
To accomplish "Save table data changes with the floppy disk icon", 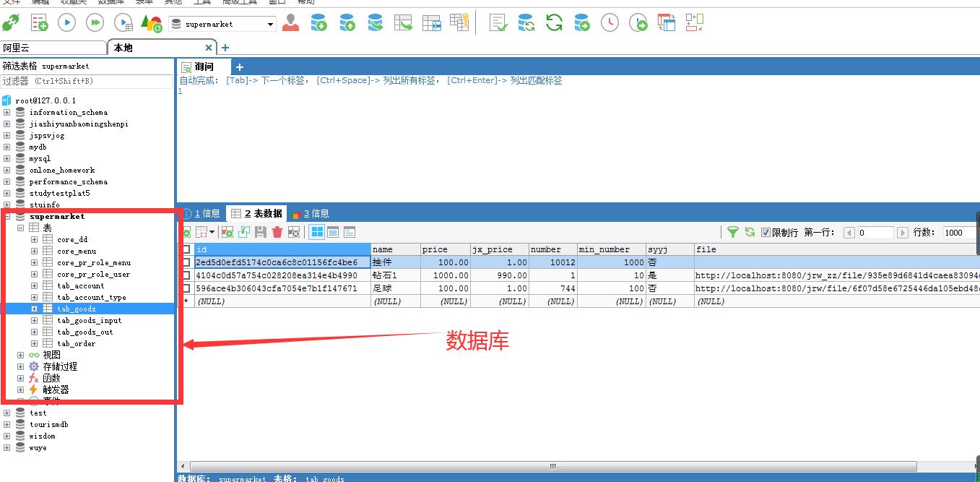I will coord(261,232).
